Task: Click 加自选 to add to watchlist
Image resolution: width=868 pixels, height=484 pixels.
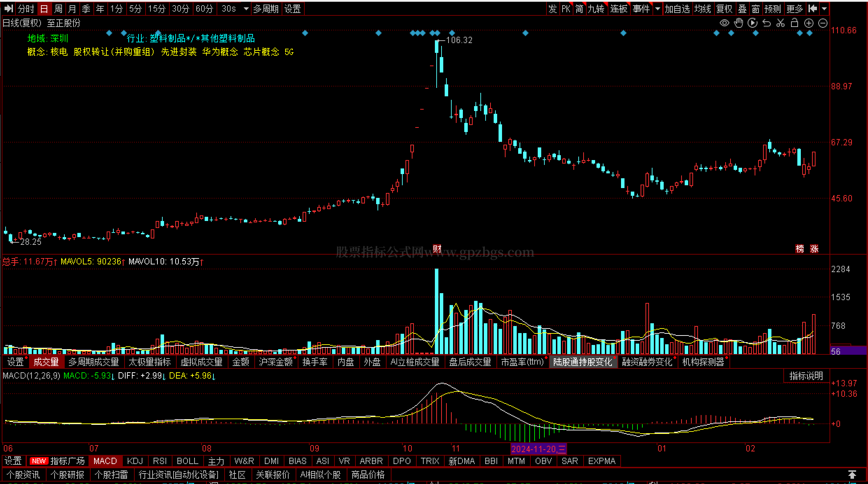Action: tap(677, 9)
